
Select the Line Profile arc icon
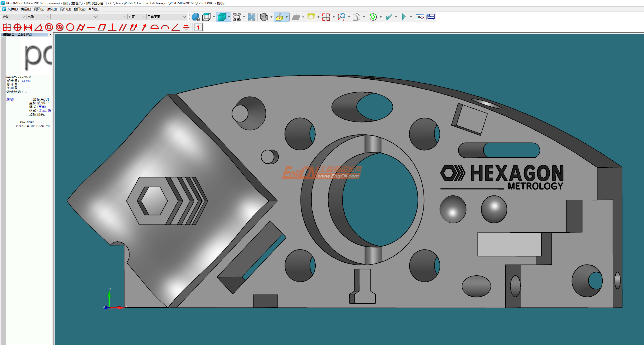click(165, 27)
